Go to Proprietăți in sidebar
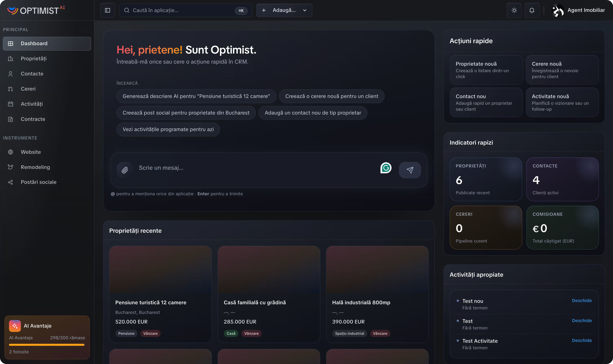 pyautogui.click(x=34, y=59)
